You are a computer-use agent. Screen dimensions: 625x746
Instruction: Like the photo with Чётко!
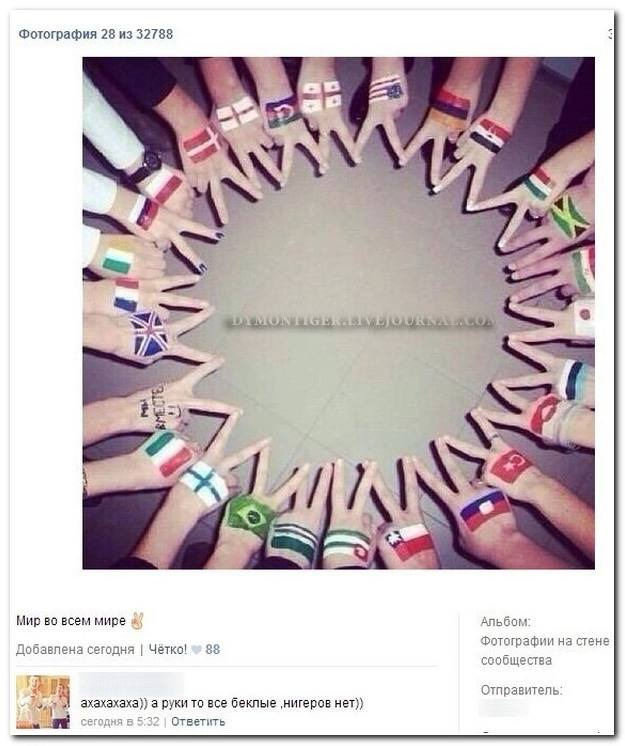click(168, 649)
